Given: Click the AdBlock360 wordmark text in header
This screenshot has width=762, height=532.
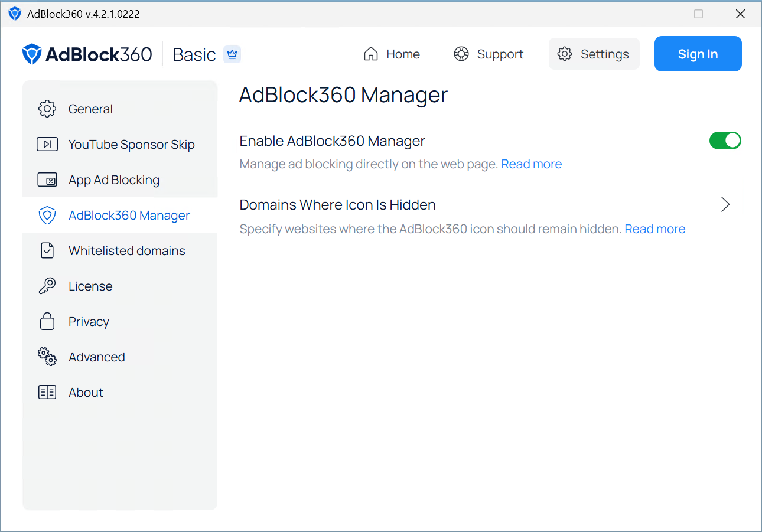Looking at the screenshot, I should tap(99, 54).
